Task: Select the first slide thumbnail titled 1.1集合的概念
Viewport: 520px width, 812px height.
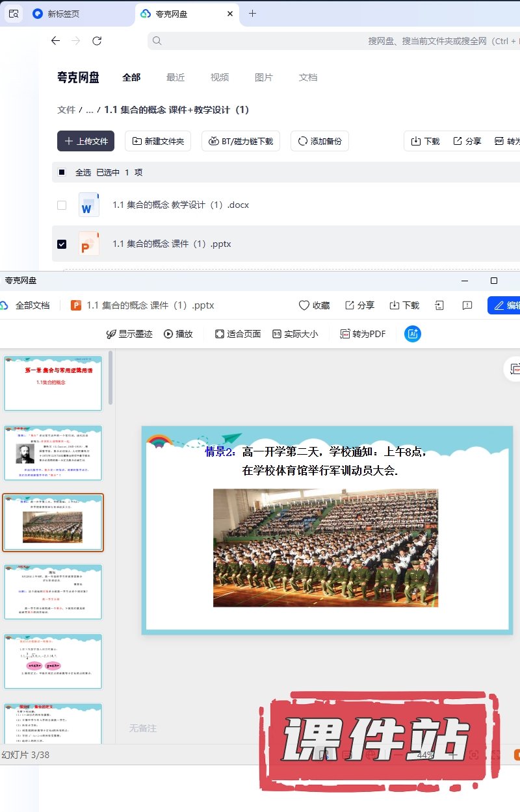Action: point(53,383)
